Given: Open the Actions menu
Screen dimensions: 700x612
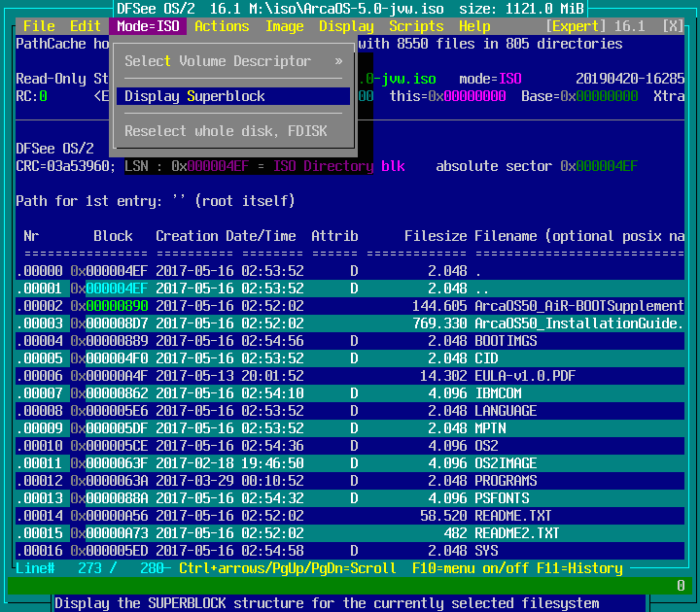Looking at the screenshot, I should [x=222, y=26].
